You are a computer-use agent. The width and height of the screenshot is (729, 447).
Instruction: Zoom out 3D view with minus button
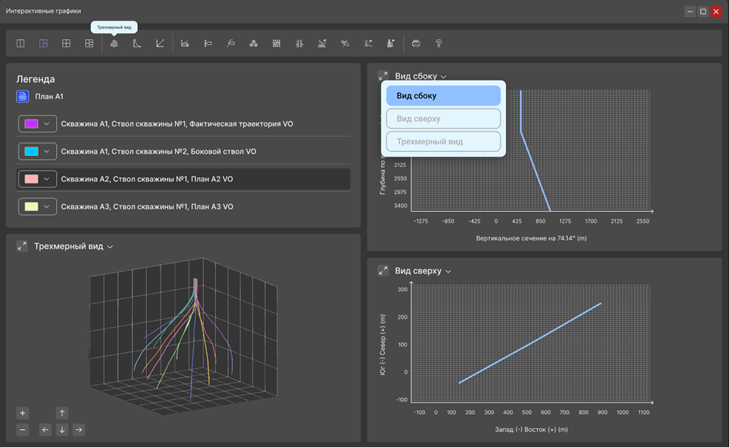[x=22, y=430]
